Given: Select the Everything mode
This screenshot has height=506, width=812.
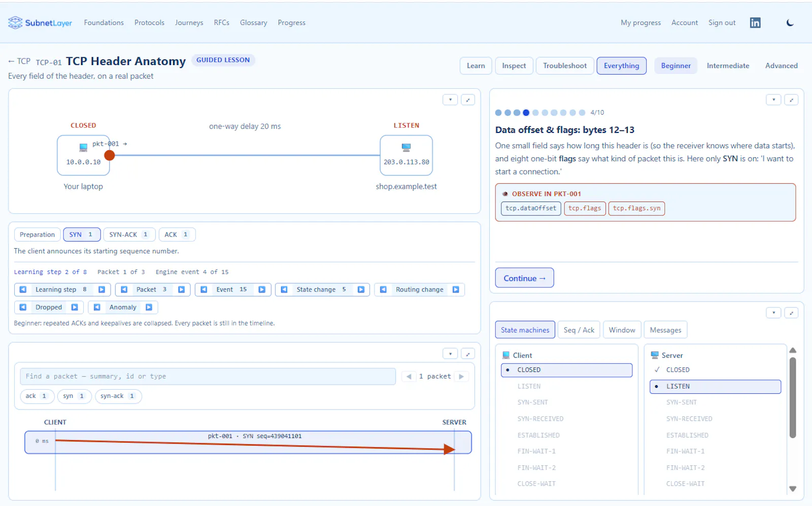Looking at the screenshot, I should tap(622, 65).
